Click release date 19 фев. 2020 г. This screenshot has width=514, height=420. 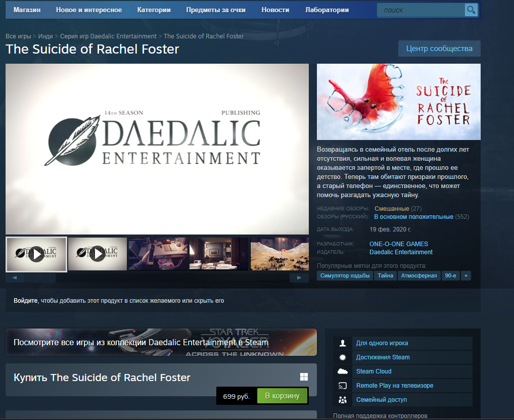pyautogui.click(x=390, y=229)
